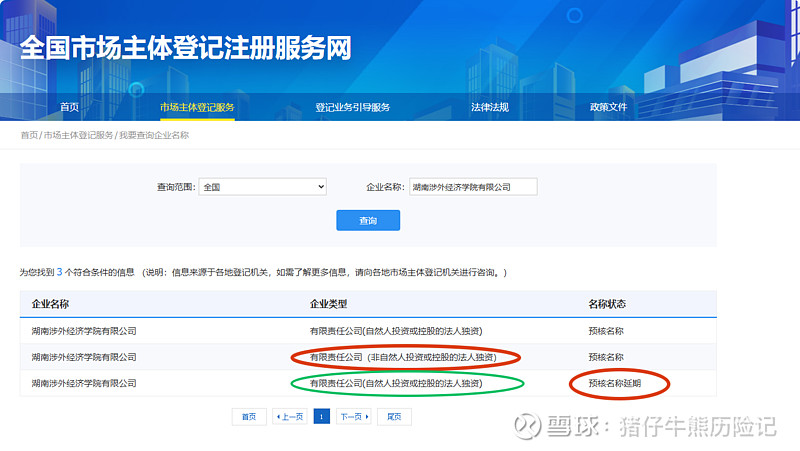The height and width of the screenshot is (451, 800).
Task: Click 非自然人投资或控股的法人独资 type cell
Action: click(x=403, y=357)
